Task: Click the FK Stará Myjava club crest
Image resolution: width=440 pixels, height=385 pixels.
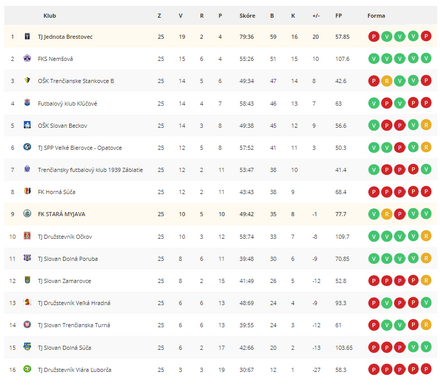Action: tap(27, 214)
